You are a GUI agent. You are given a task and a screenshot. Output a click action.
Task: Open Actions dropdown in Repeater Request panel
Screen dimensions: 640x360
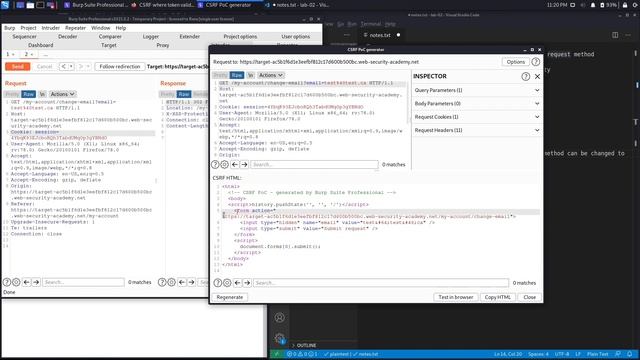click(62, 94)
